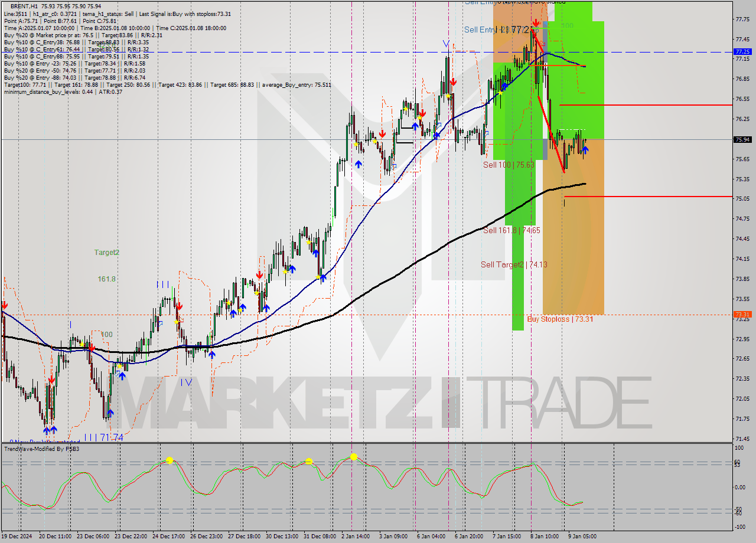Screen dimensions: 756x543
Task: Click the 'I I I 71.74' wave label
Action: (x=103, y=437)
